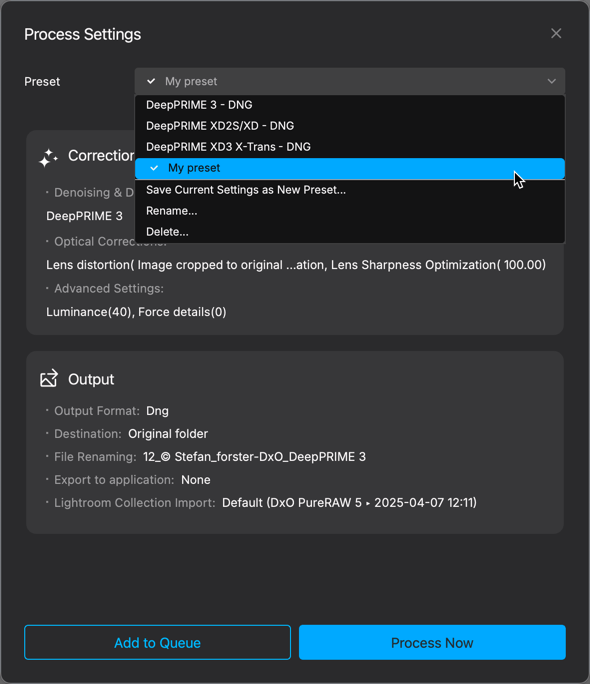Click the Preset field label

click(42, 82)
